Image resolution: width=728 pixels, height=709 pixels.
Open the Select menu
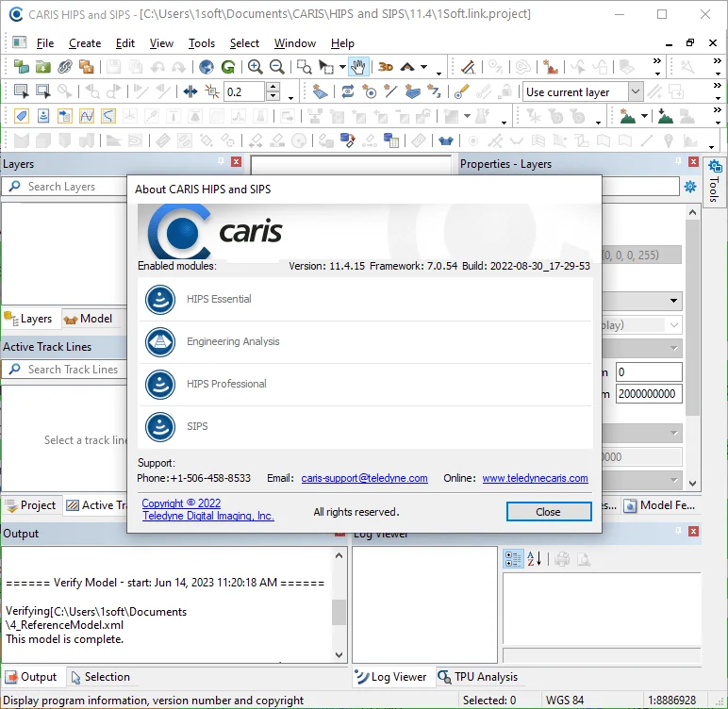pyautogui.click(x=244, y=43)
